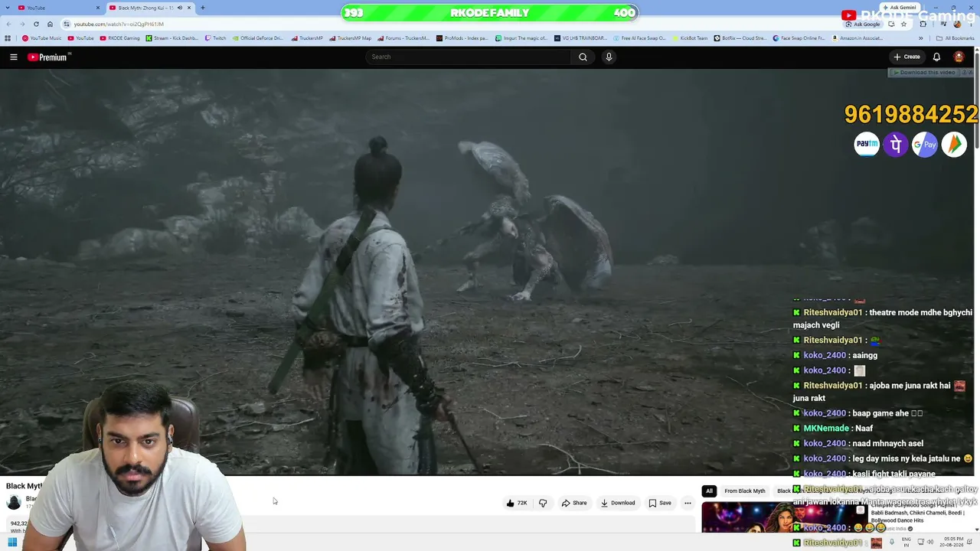
Task: Reload the browser page
Action: [36, 24]
